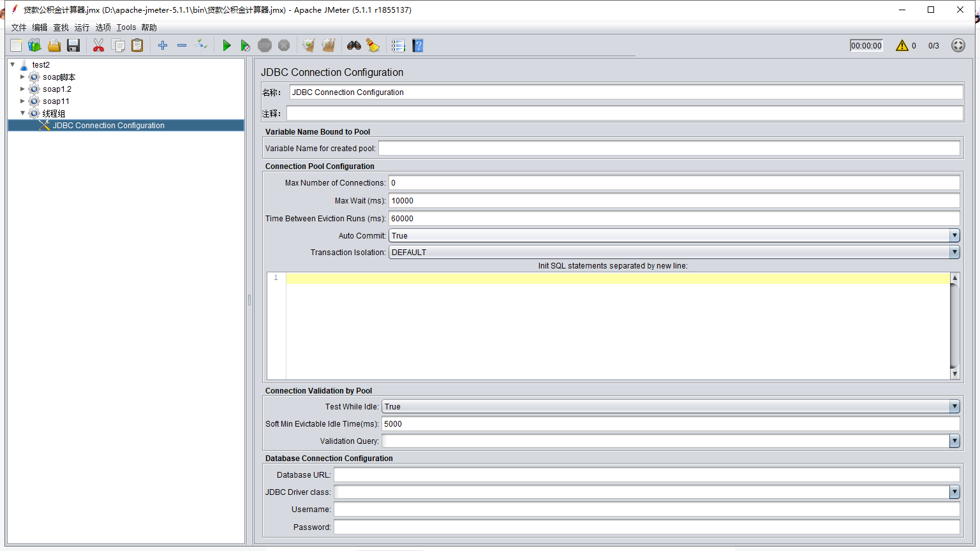
Task: Focus Variable Name for created pool field
Action: (x=669, y=149)
